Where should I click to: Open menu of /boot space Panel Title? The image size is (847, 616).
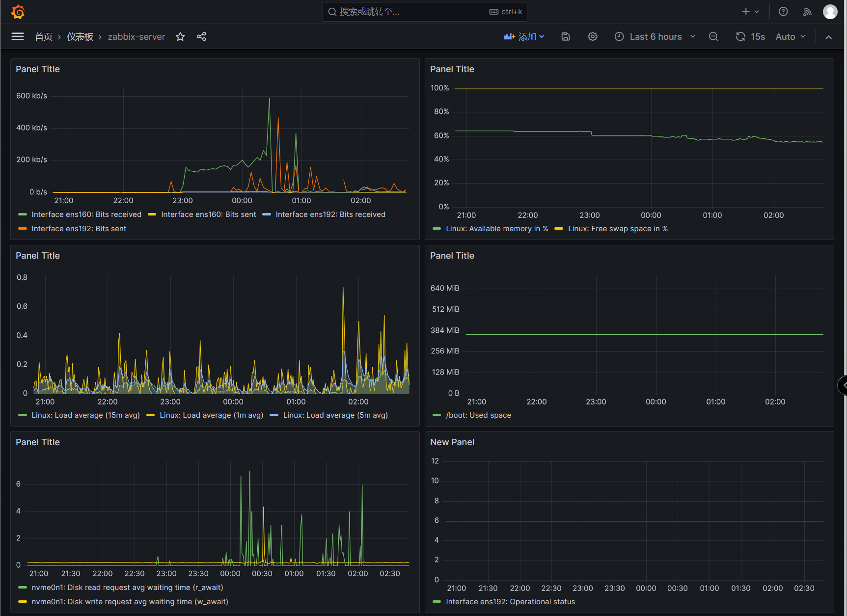[452, 256]
